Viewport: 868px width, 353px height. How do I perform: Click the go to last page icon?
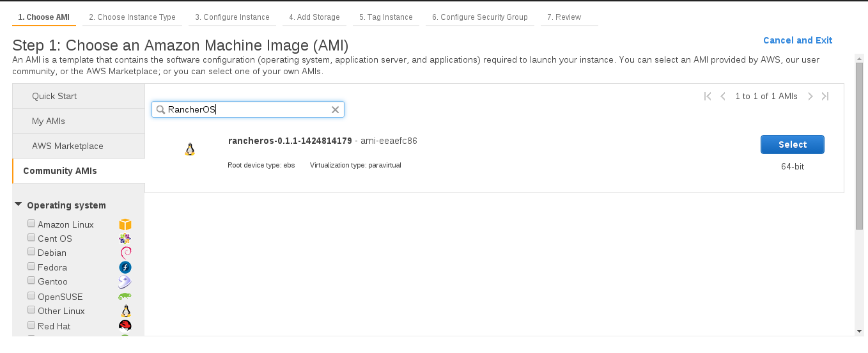pyautogui.click(x=825, y=97)
